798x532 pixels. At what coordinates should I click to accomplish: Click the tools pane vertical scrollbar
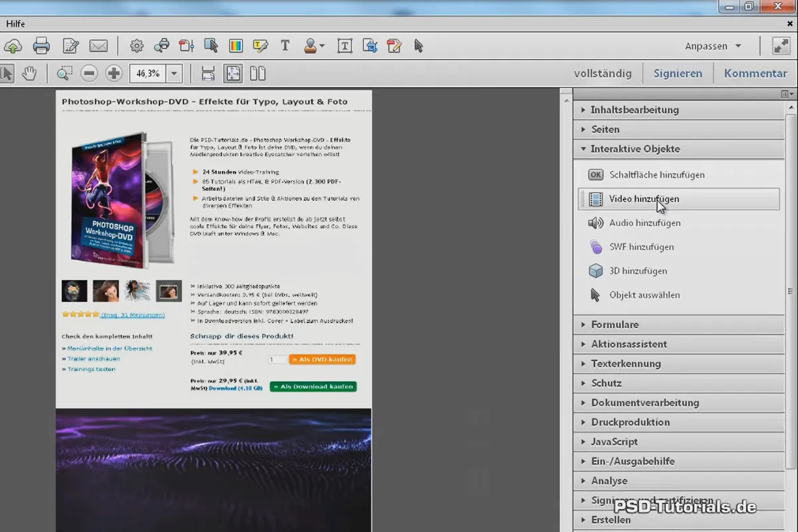point(791,293)
